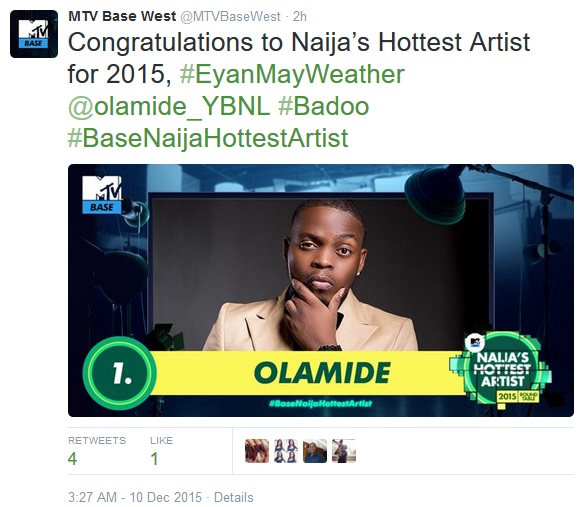Visit the @olamide_YBNL mention
The image size is (577, 507).
pyautogui.click(x=169, y=107)
